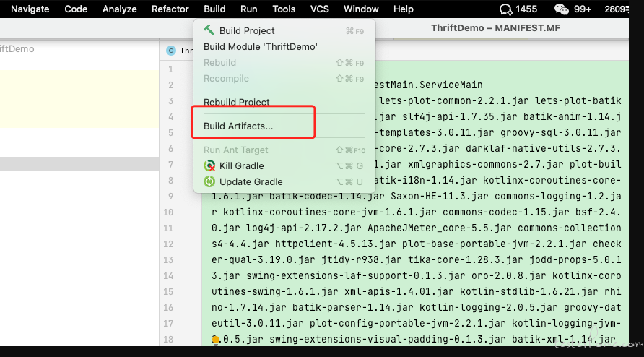Open the Analyze menu
Viewport: 644px width, 357px height.
(120, 9)
